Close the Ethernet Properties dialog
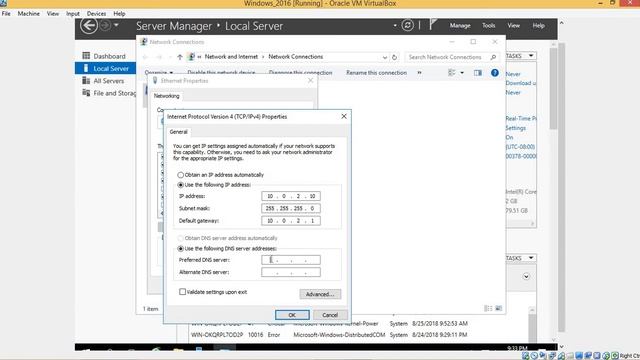Image resolution: width=640 pixels, height=360 pixels. (311, 80)
